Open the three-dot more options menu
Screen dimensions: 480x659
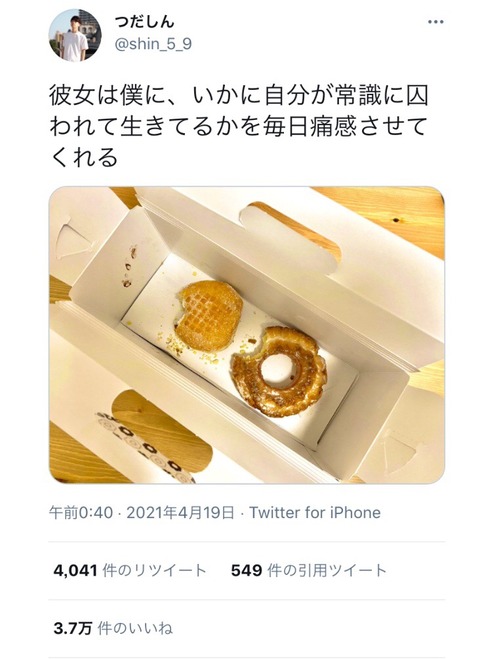click(435, 22)
